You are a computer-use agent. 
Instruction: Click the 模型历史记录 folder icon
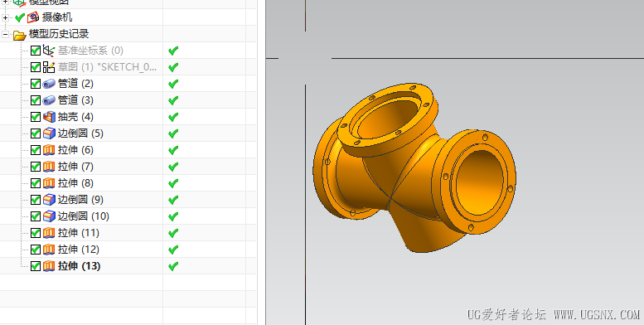[x=19, y=35]
